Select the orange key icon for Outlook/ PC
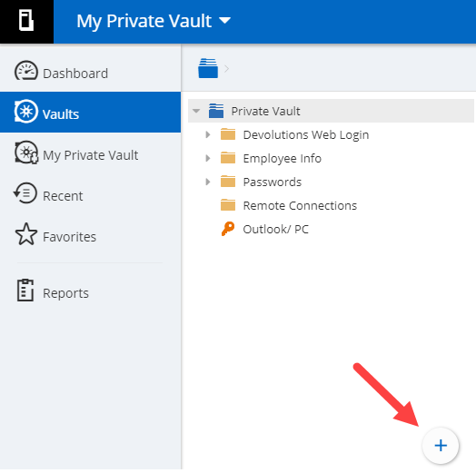 [x=228, y=229]
